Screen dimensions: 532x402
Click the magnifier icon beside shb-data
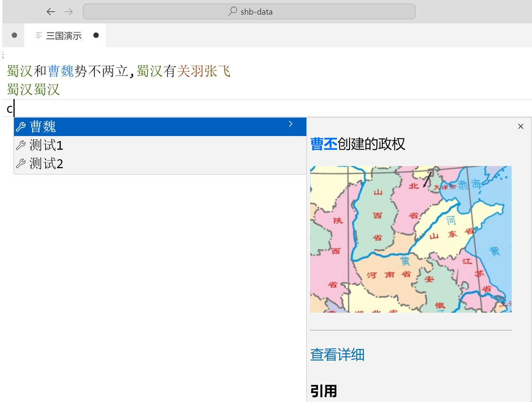[x=232, y=12]
